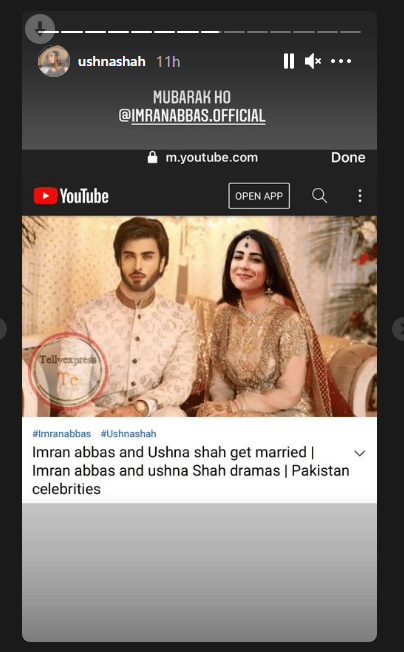This screenshot has width=404, height=652.
Task: Click the OPEN APP button
Action: [259, 196]
